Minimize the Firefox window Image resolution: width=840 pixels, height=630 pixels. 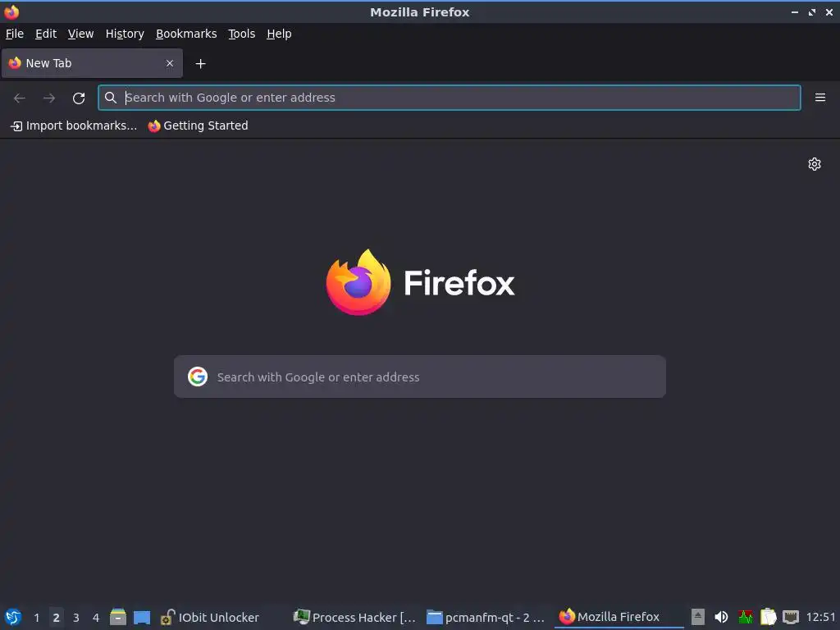point(795,11)
